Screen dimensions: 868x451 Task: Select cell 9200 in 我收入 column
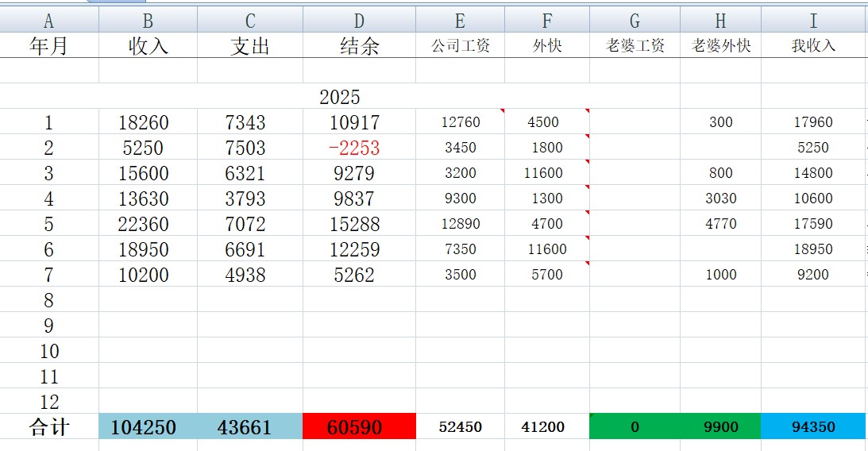pyautogui.click(x=813, y=275)
